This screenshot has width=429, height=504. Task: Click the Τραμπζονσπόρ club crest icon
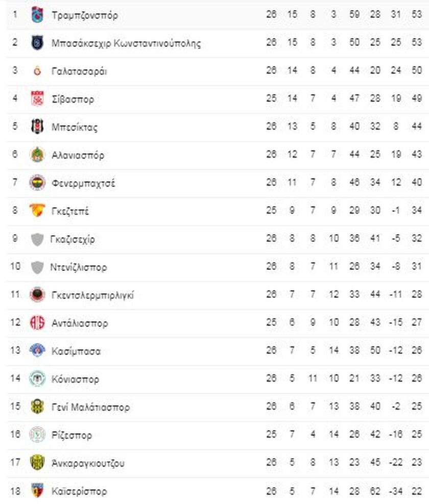point(37,15)
